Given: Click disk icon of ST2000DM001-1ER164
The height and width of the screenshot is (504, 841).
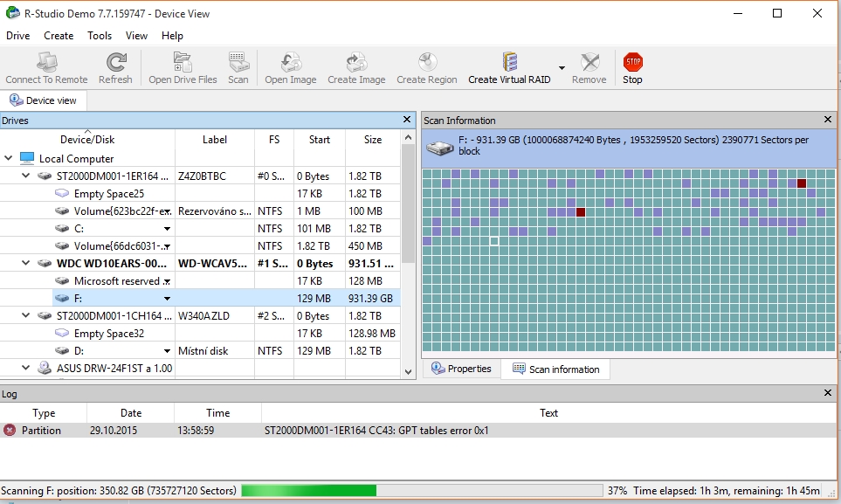Looking at the screenshot, I should (x=45, y=176).
